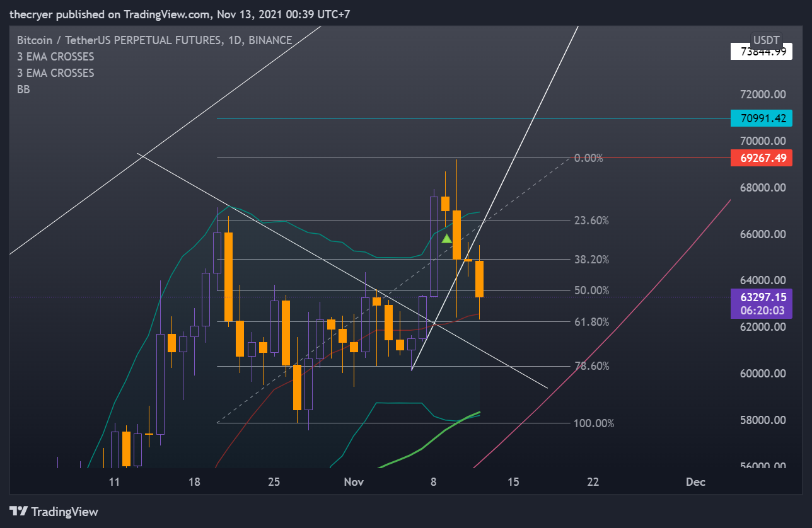
Task: Click the tall purple candle reaching toward 68000
Action: 434,246
